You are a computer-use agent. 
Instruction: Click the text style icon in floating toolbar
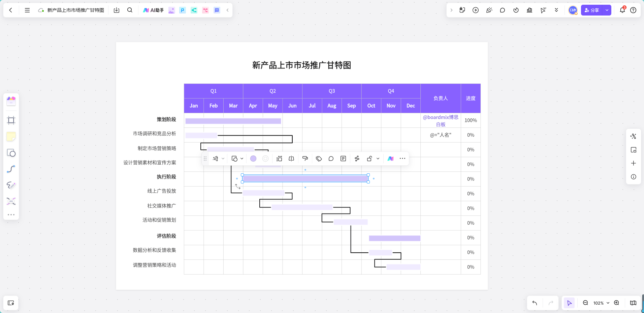point(279,159)
